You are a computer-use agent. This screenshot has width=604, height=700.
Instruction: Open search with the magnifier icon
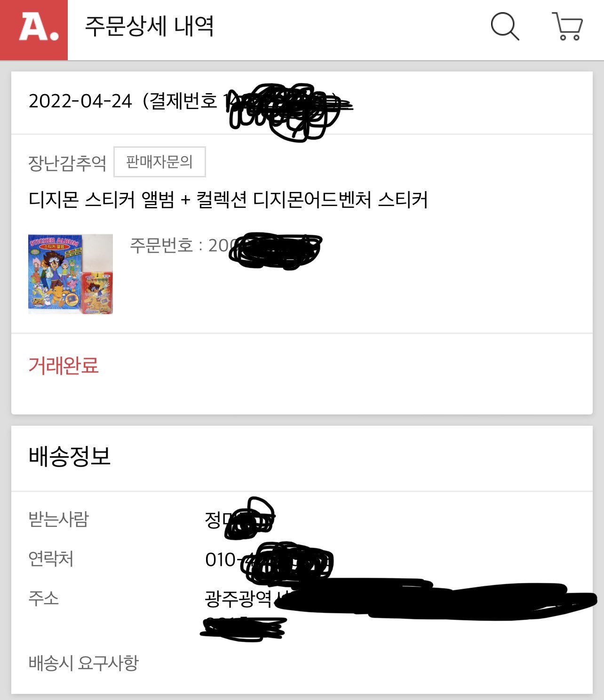point(505,26)
